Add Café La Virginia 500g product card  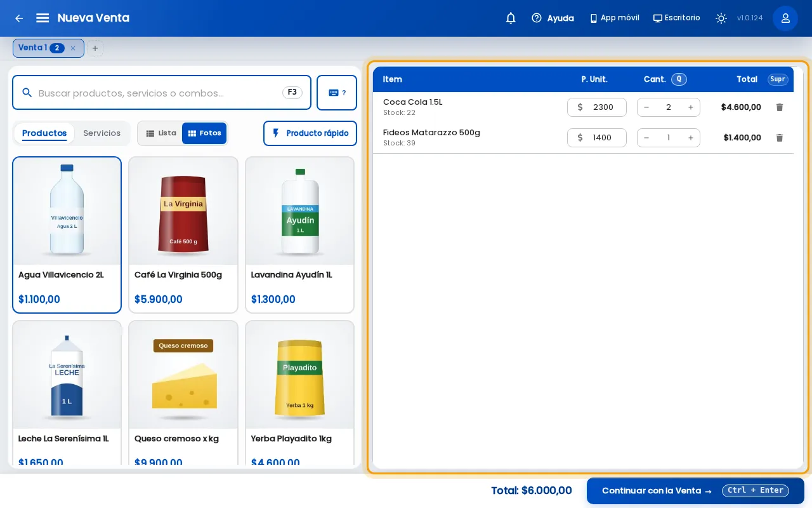point(183,235)
